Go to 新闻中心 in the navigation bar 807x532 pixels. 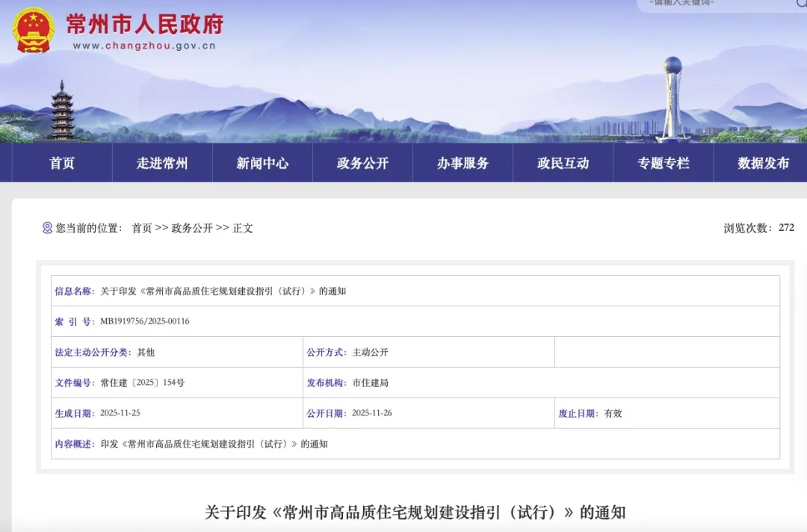click(x=262, y=163)
